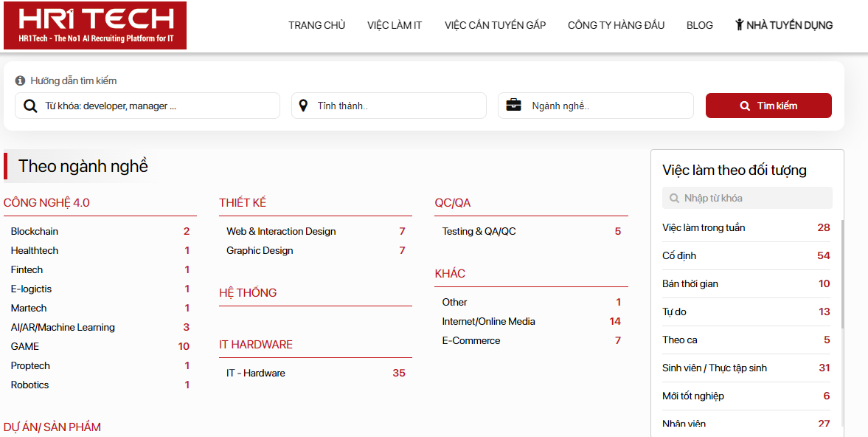
Task: Go to Việc cần tuyển gấp
Action: pos(495,25)
